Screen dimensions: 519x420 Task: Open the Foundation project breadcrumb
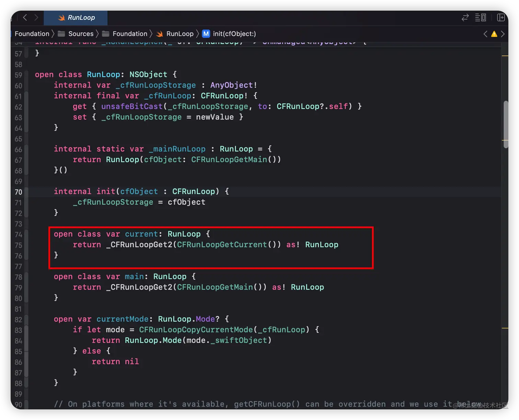32,34
